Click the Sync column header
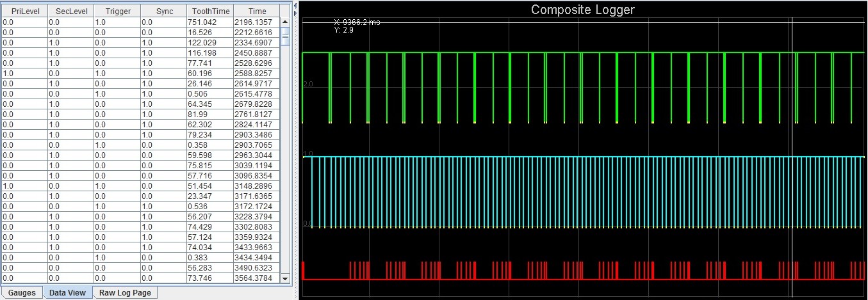 pyautogui.click(x=164, y=11)
